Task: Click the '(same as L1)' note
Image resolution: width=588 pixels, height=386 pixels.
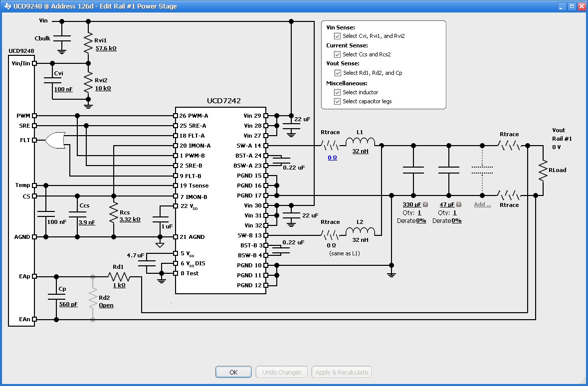Action: pyautogui.click(x=345, y=253)
